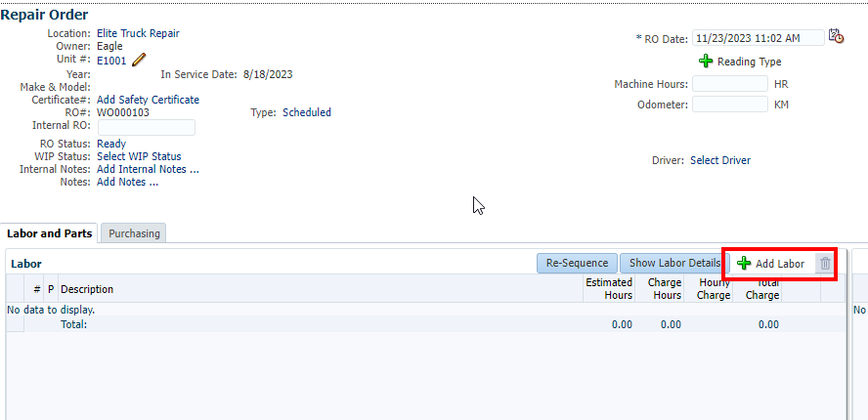Click into the RO Date field
Screen dimensions: 868x420
click(x=758, y=38)
